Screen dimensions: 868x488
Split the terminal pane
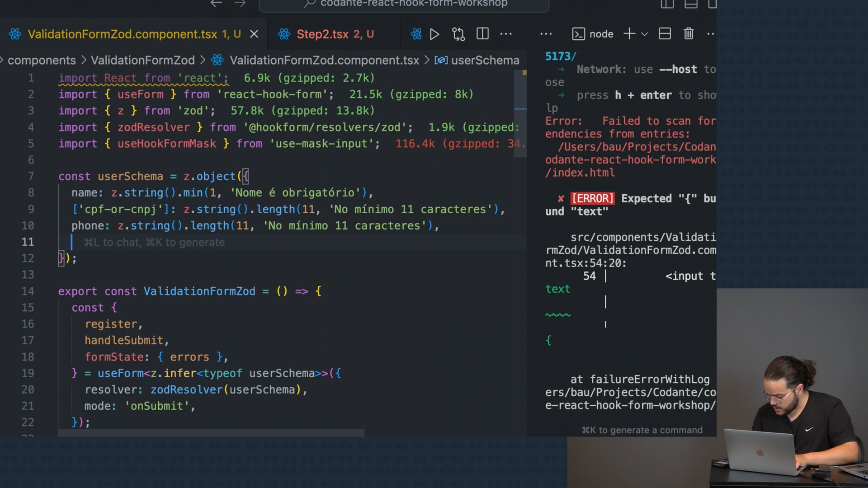coord(665,34)
